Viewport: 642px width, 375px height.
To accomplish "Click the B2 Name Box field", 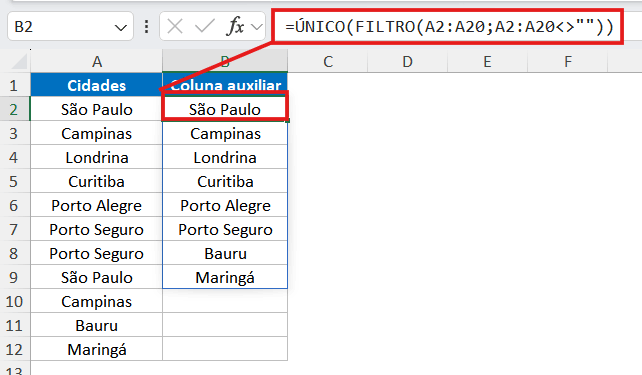I will 70,27.
